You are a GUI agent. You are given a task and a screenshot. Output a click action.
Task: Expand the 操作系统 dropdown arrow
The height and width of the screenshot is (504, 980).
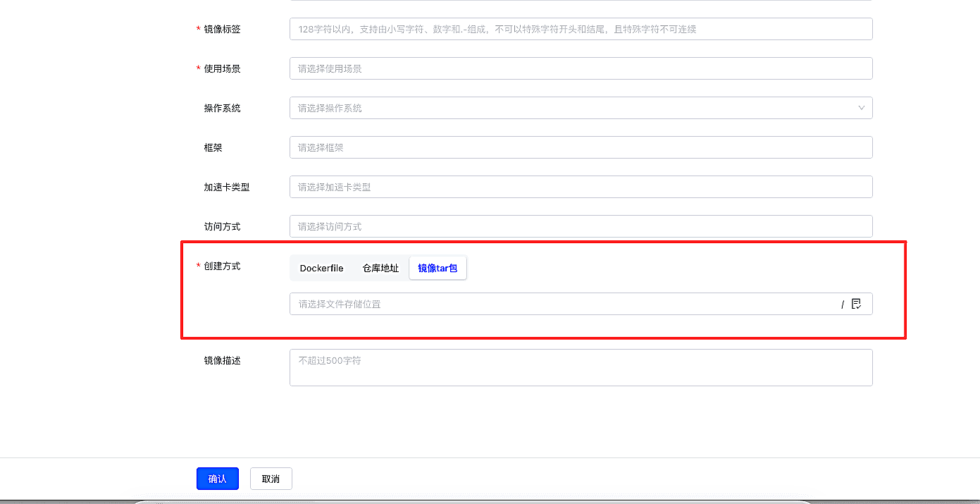coord(861,108)
